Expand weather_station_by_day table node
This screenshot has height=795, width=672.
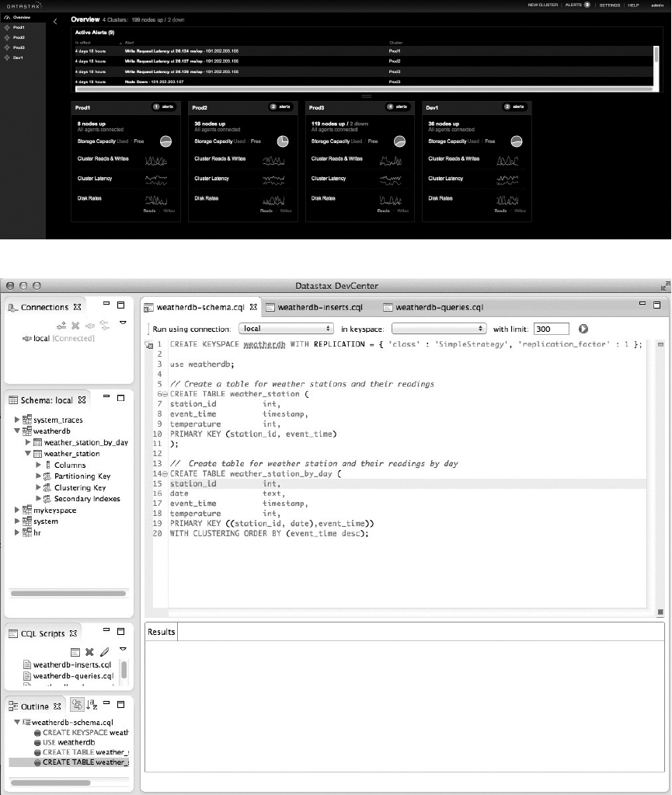pyautogui.click(x=28, y=442)
